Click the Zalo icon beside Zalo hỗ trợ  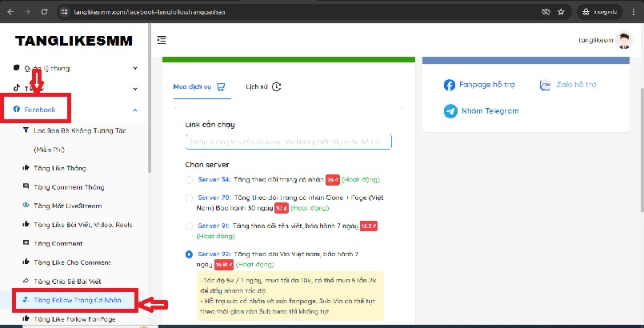click(x=546, y=85)
